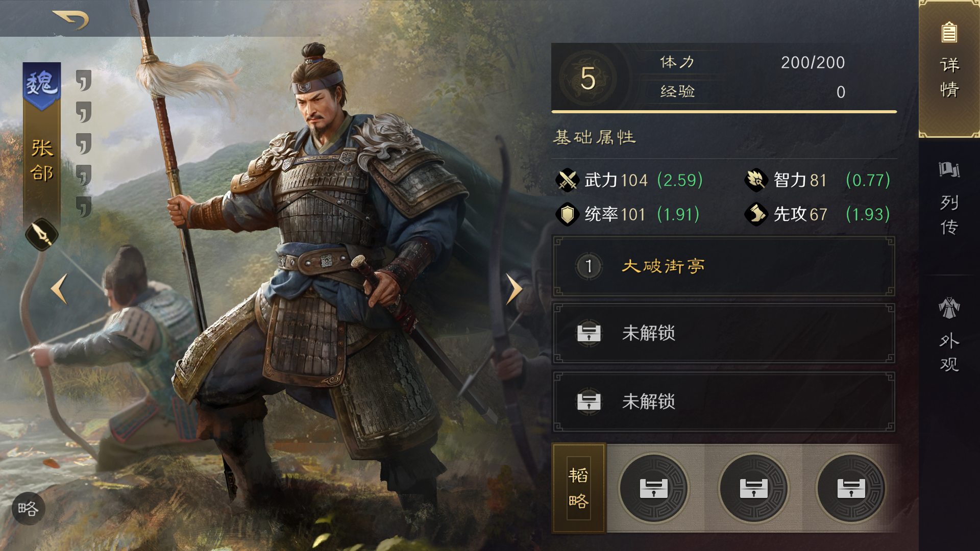Click the experience progress bar
Screen dimensions: 980x551
724,111
